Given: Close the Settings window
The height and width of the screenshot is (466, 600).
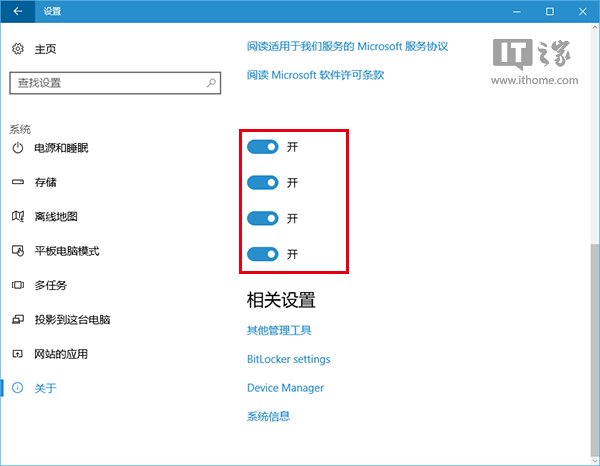Looking at the screenshot, I should pos(582,11).
